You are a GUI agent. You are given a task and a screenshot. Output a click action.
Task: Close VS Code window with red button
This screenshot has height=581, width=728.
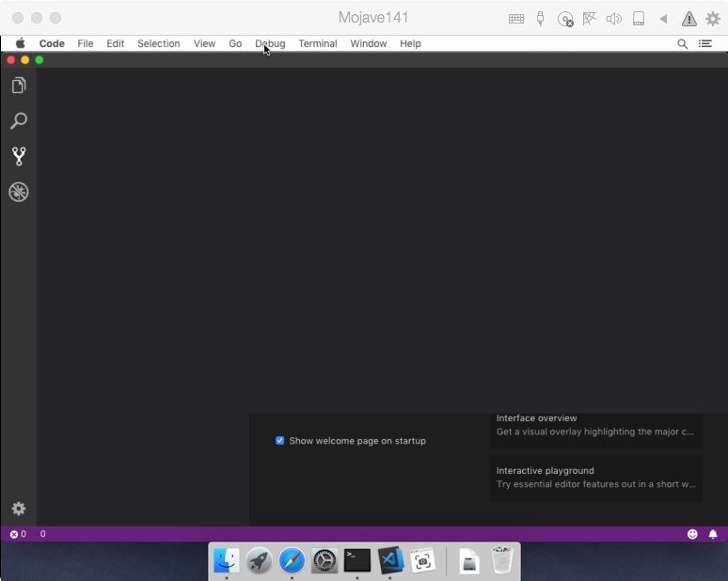click(x=11, y=60)
